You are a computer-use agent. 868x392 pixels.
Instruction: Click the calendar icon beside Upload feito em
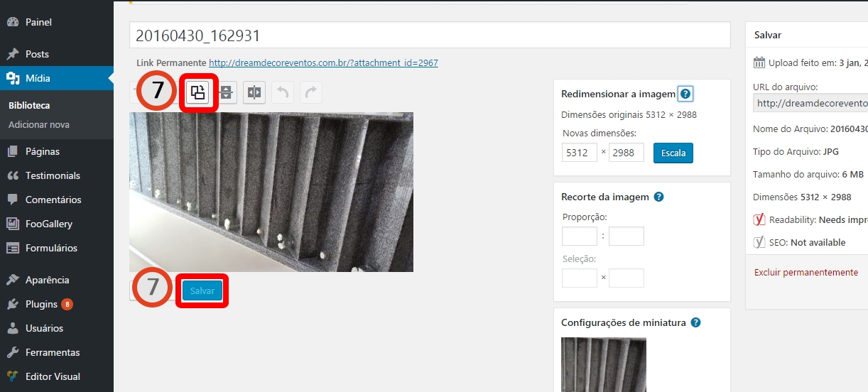tap(759, 62)
